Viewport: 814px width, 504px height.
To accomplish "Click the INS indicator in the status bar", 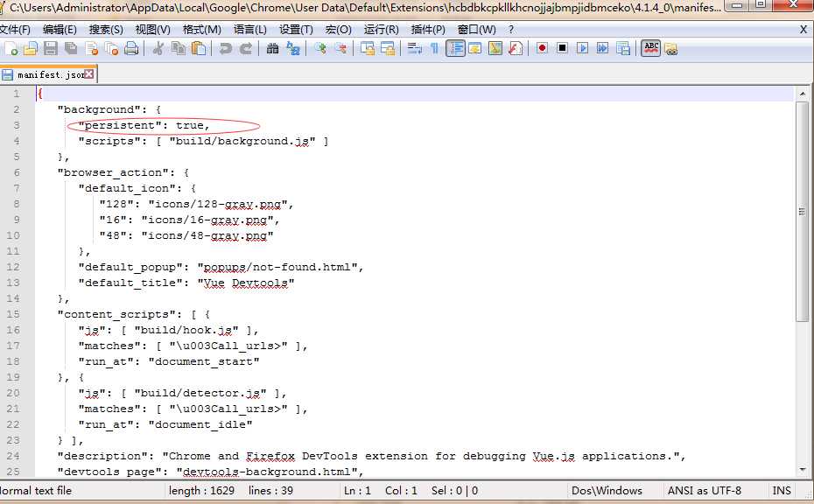I will tap(782, 491).
